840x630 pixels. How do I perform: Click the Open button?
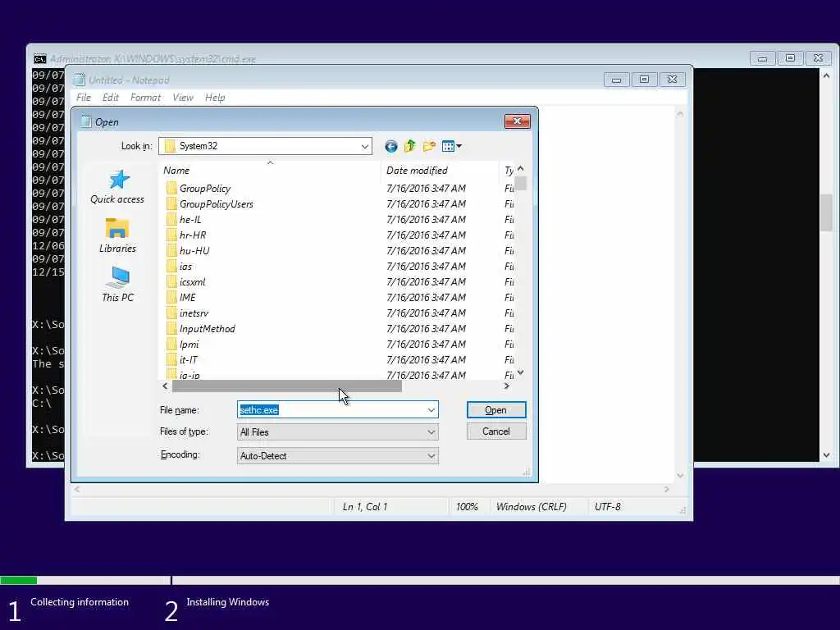496,410
